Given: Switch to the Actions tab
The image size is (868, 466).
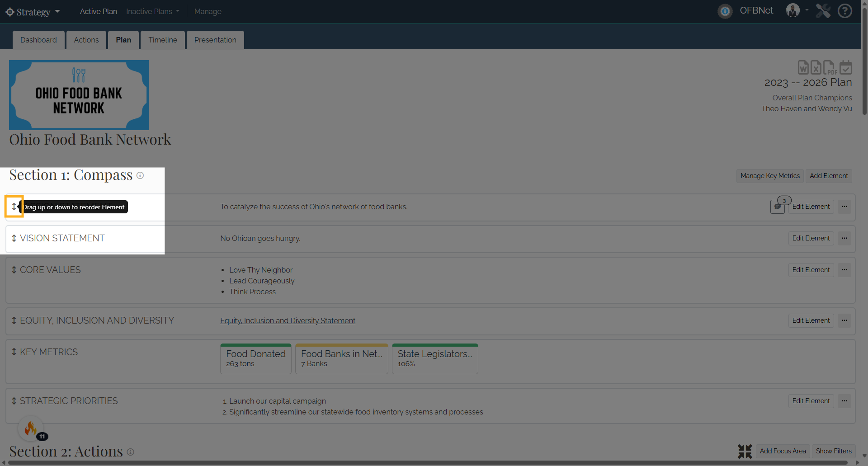Looking at the screenshot, I should click(86, 40).
